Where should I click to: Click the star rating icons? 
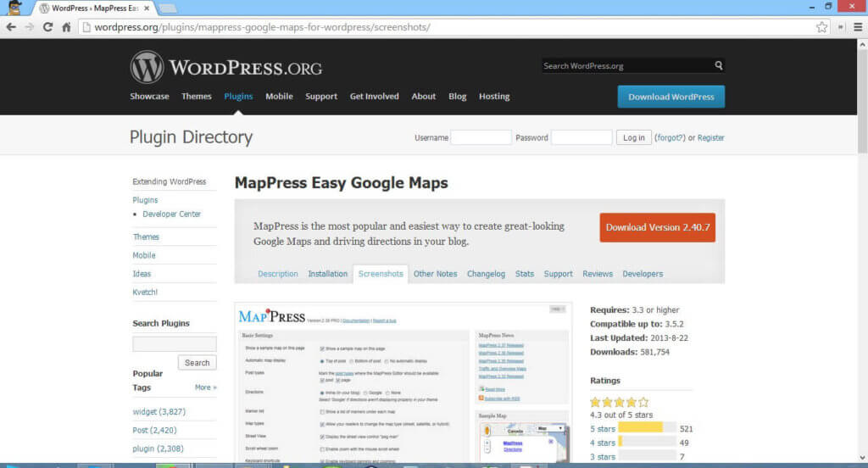(x=620, y=402)
